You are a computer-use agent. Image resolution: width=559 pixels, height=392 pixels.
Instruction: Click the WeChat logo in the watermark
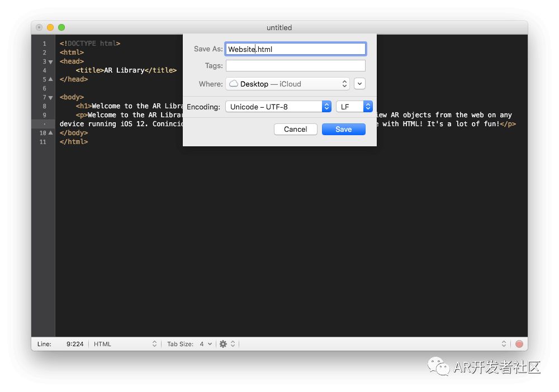[439, 367]
